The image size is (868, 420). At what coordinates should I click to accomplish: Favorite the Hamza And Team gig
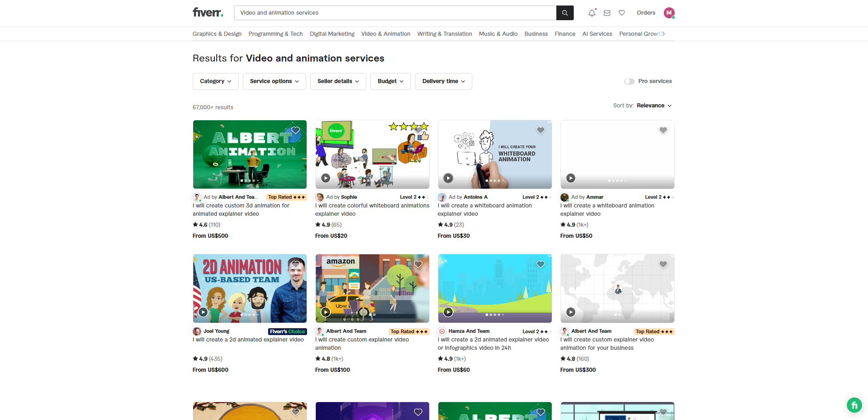541,264
